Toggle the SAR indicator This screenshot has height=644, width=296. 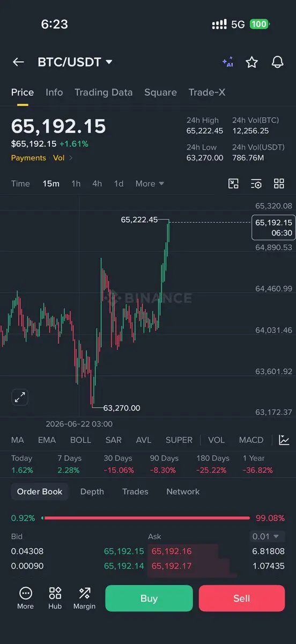[113, 440]
